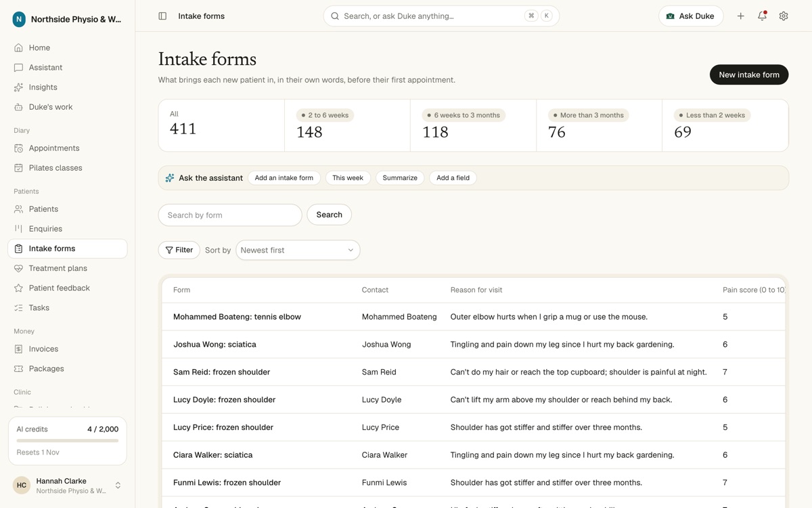Click the Insights sparkle icon
812x508 pixels.
[18, 87]
